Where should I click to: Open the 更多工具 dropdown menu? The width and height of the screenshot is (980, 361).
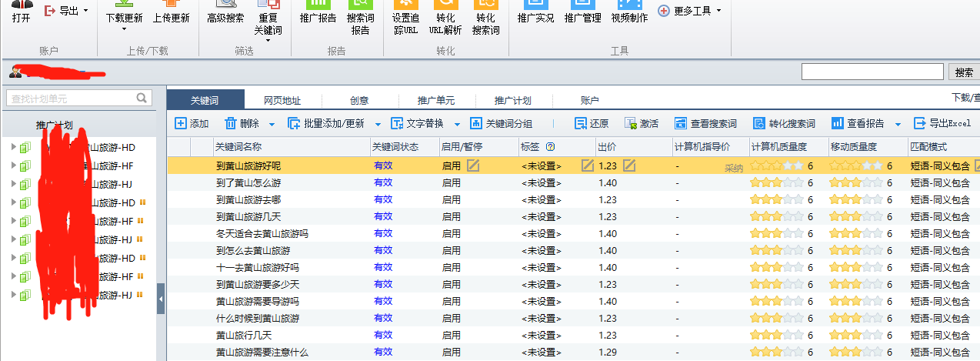(690, 11)
